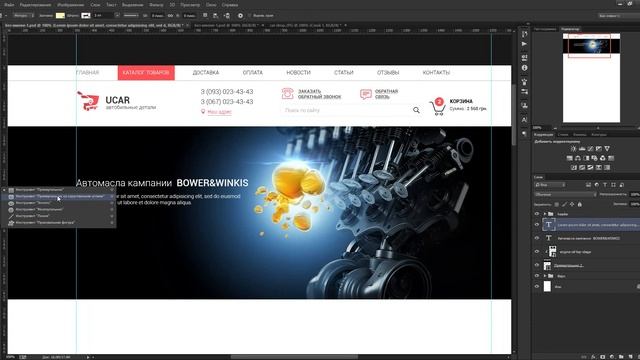
Task: Open the Character panel A icon
Action: click(524, 120)
